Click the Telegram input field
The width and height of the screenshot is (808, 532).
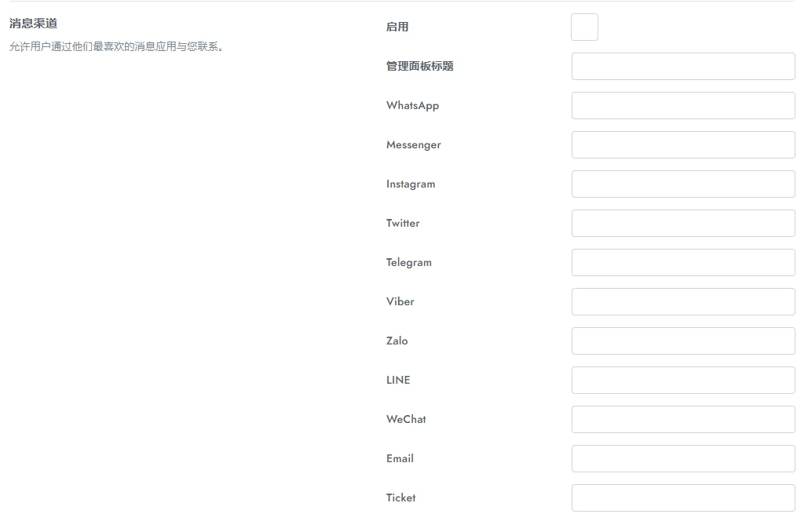point(682,262)
